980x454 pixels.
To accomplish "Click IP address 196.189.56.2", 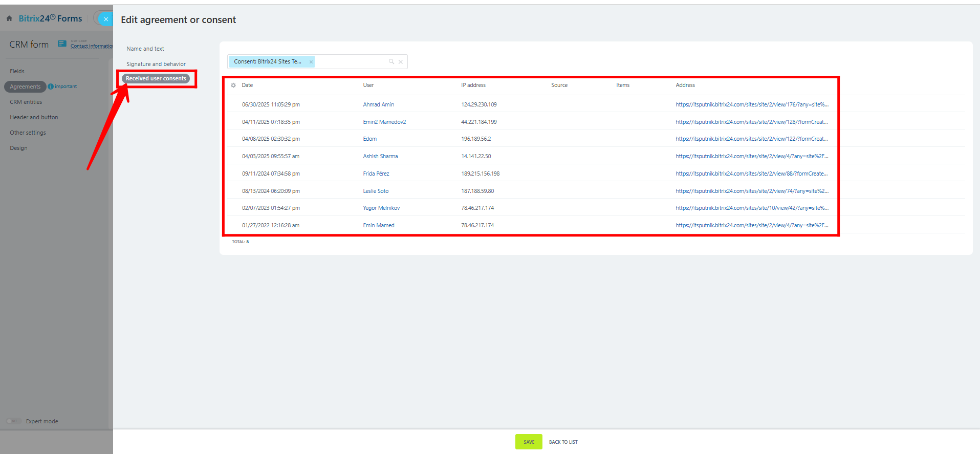I will point(476,139).
